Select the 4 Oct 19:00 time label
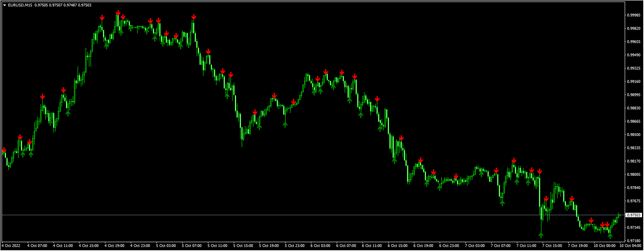 click(x=114, y=246)
